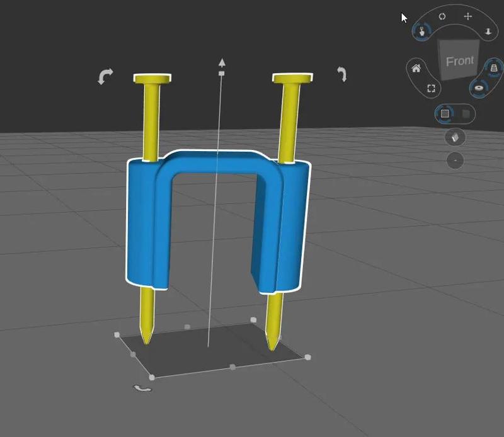Click the small cube icon below the toolbar
The image size is (504, 437).
coord(455,137)
